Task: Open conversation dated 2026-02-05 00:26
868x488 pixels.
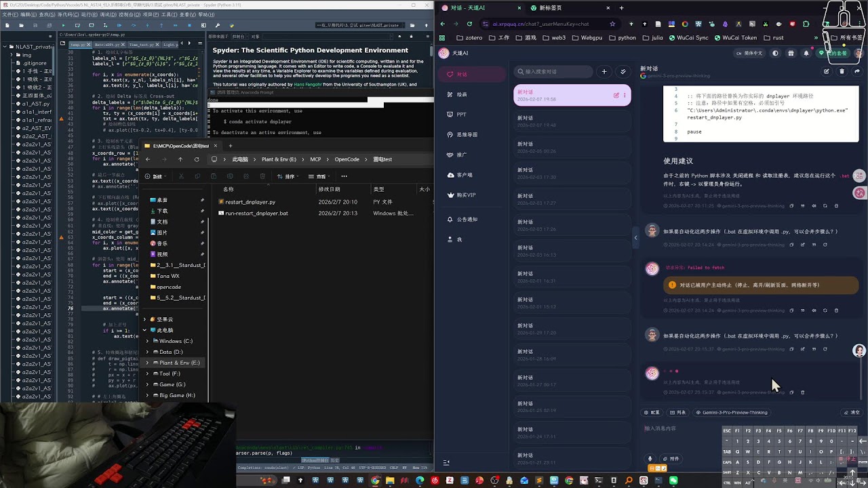Action: pos(572,147)
